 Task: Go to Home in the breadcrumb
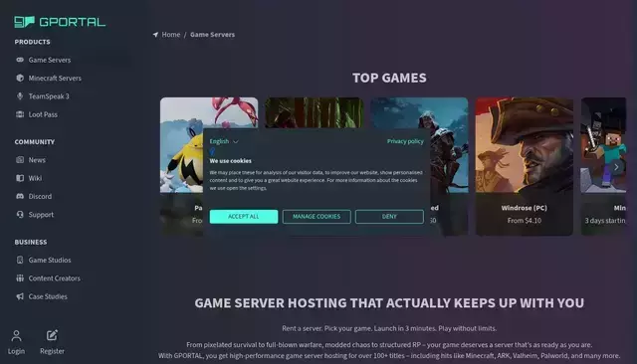click(171, 35)
